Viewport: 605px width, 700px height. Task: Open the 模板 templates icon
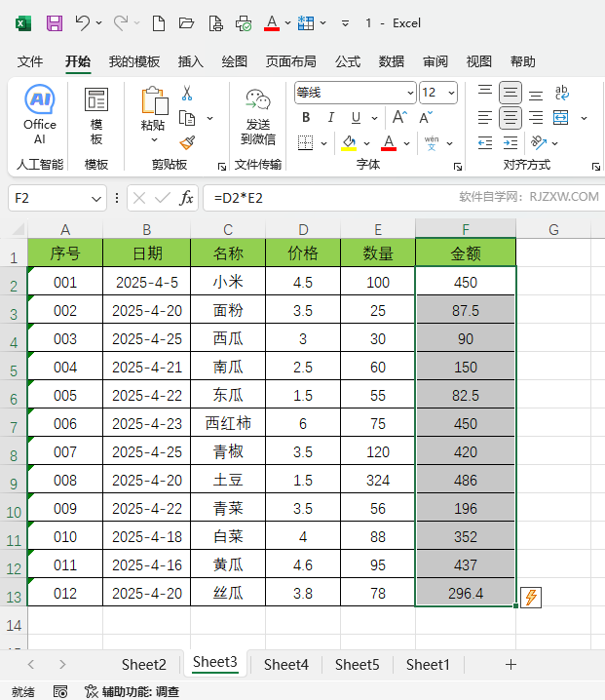96,116
